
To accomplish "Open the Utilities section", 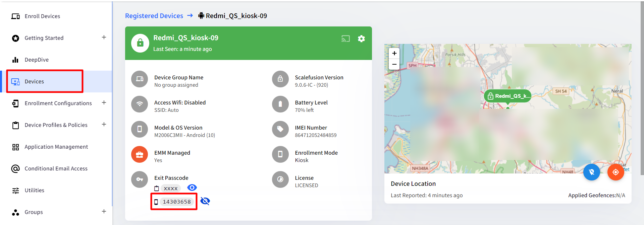I will pyautogui.click(x=34, y=190).
